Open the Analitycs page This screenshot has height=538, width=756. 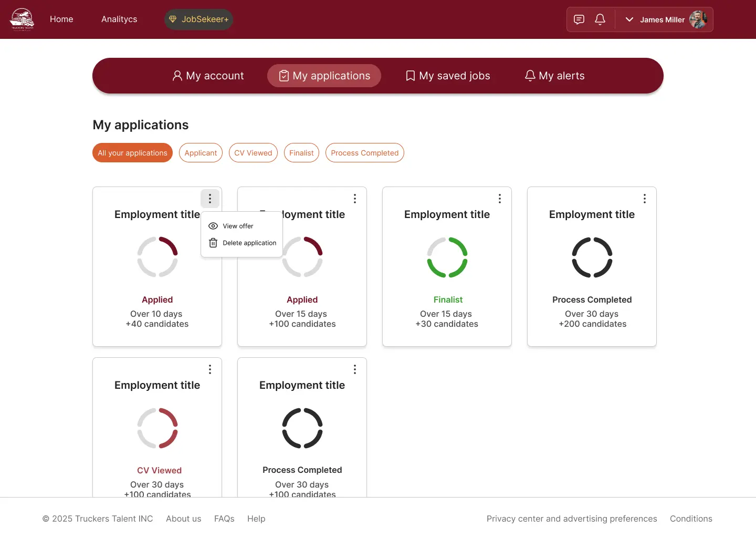119,19
